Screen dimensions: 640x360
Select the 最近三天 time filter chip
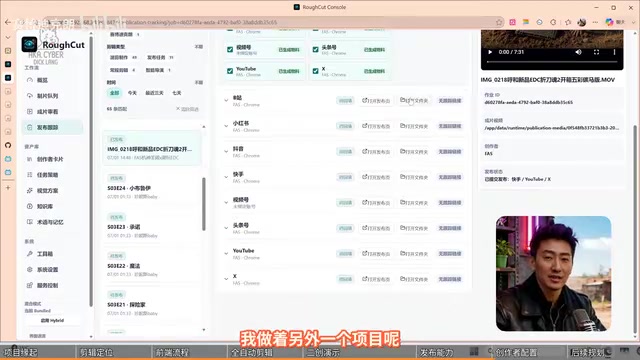tap(154, 93)
